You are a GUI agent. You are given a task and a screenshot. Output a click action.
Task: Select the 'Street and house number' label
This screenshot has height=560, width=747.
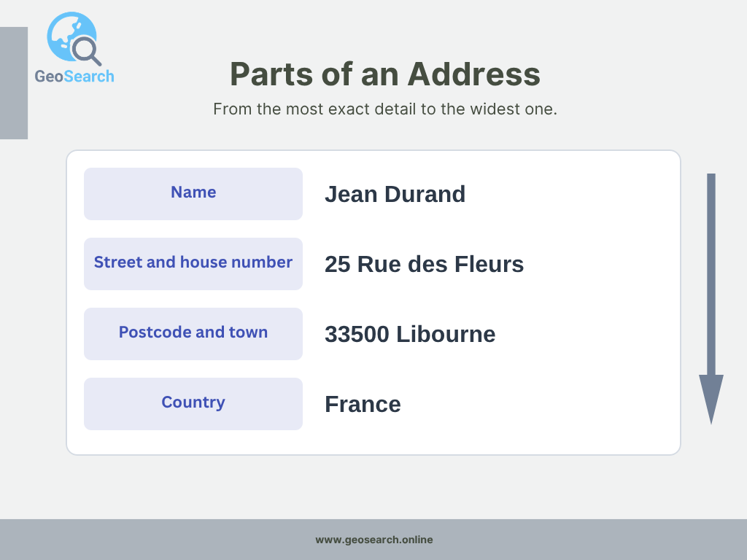(193, 264)
